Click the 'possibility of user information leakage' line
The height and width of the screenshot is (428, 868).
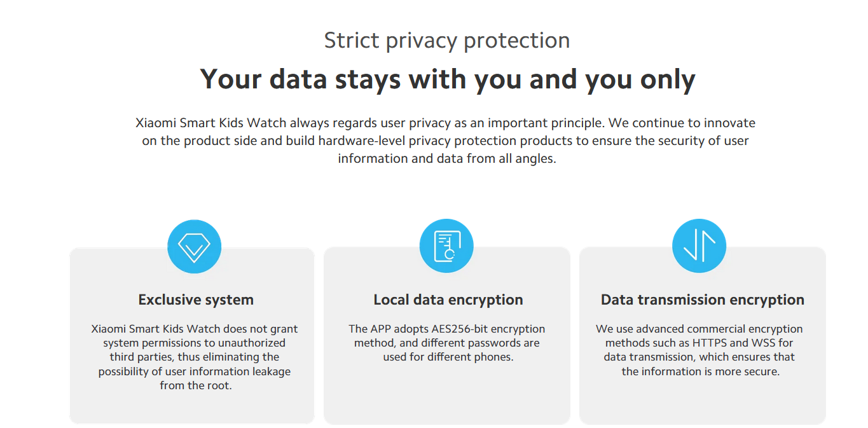pos(195,371)
